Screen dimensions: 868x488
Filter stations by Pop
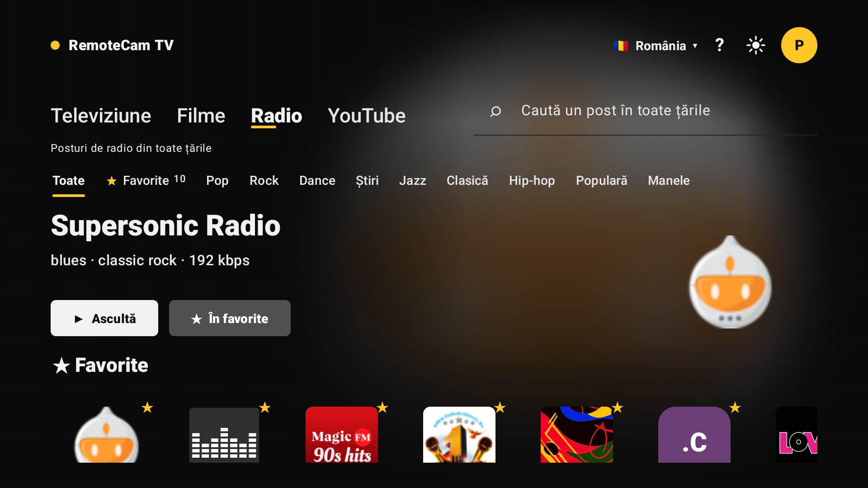[217, 181]
